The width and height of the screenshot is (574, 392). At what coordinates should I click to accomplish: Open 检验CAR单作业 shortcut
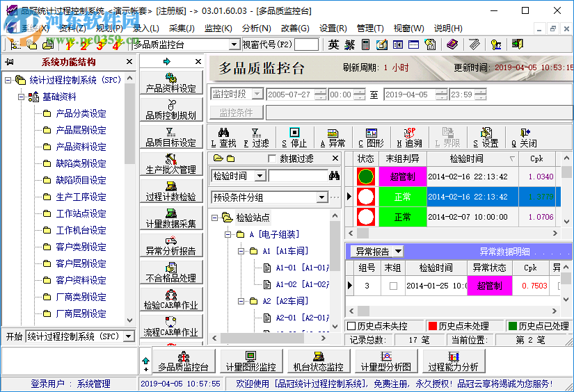pos(171,300)
